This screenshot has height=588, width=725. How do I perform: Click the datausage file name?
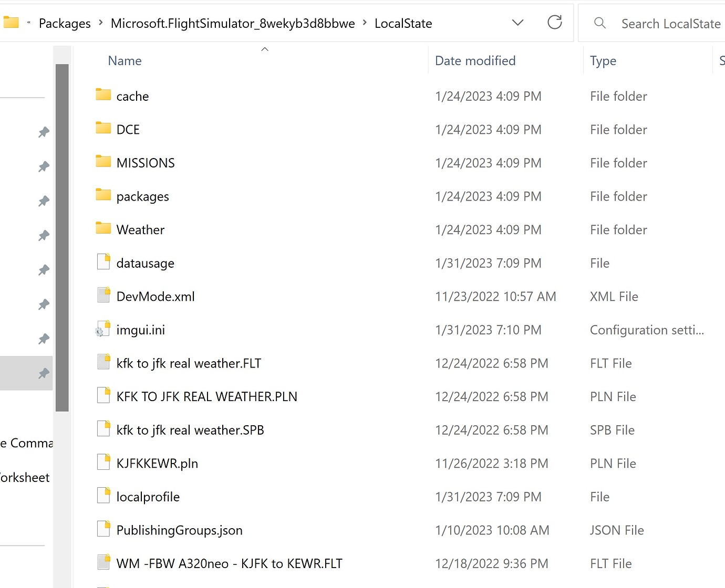tap(146, 264)
